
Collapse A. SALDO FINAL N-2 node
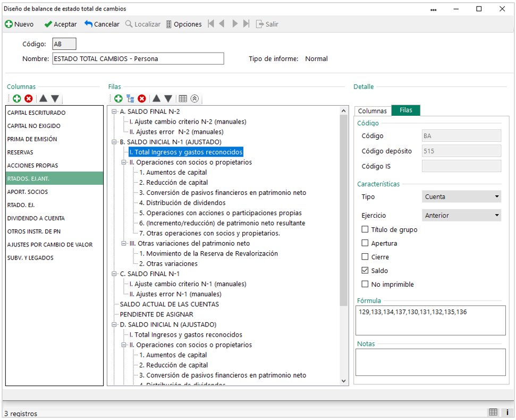coord(114,112)
